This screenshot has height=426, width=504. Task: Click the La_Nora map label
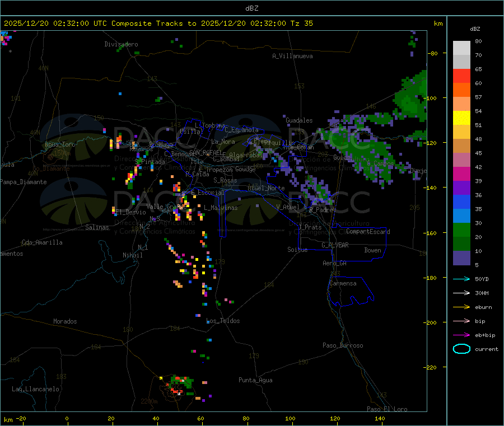pos(223,142)
